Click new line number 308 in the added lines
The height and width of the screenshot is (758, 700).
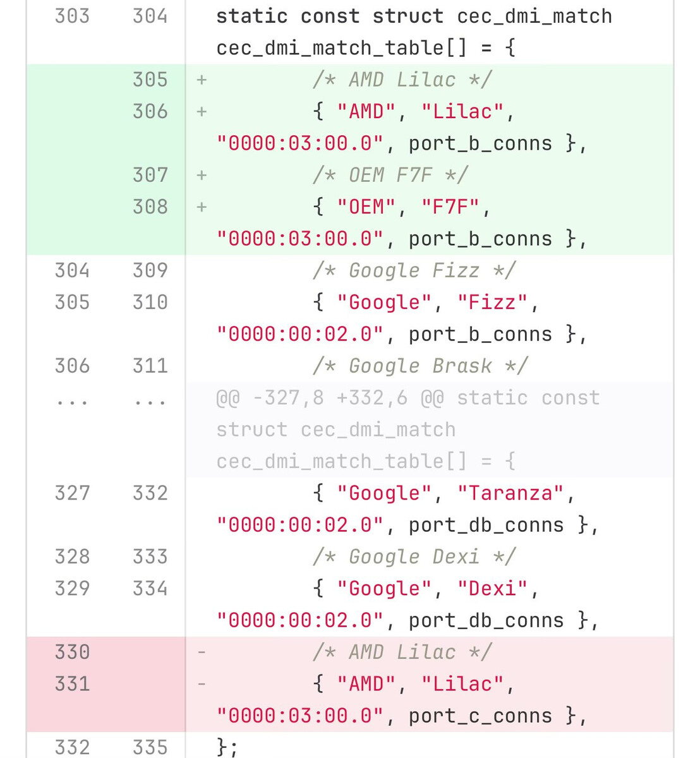pos(150,207)
